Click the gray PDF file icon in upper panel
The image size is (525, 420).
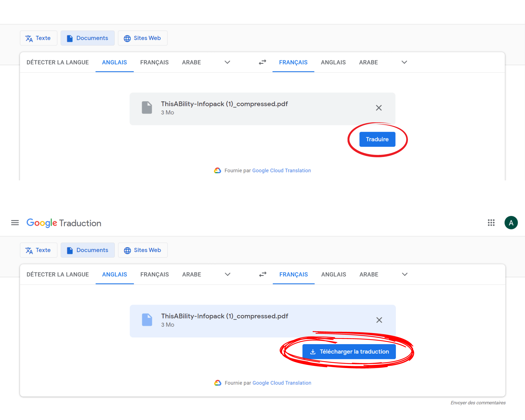point(147,108)
